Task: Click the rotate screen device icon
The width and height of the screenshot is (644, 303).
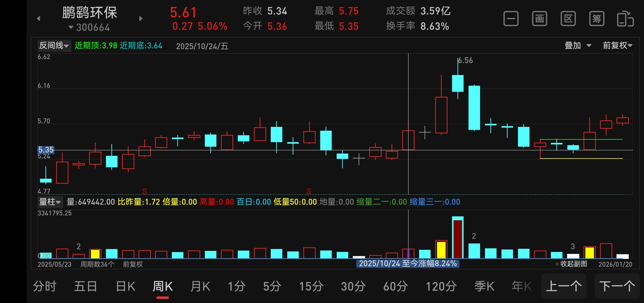Action: tap(625, 19)
